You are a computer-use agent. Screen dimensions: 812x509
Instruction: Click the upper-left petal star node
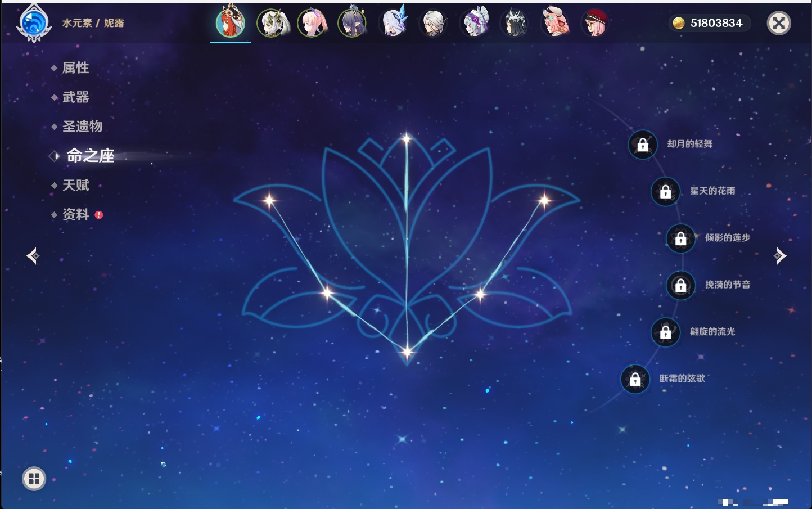(270, 200)
